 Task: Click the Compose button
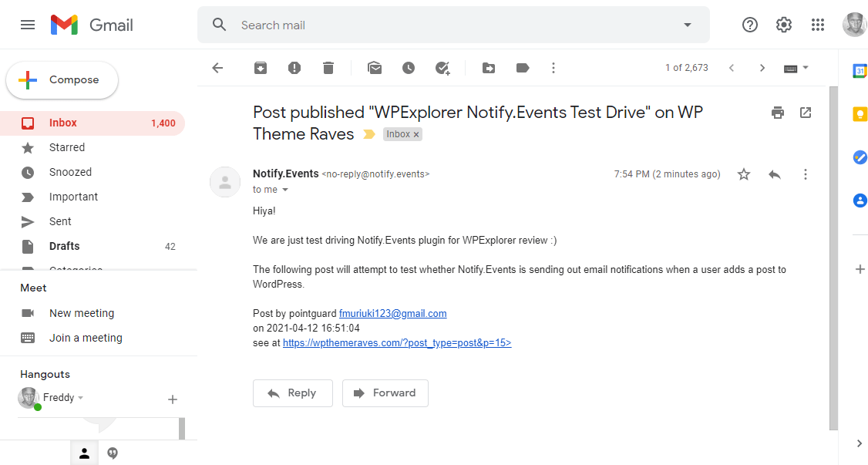62,80
